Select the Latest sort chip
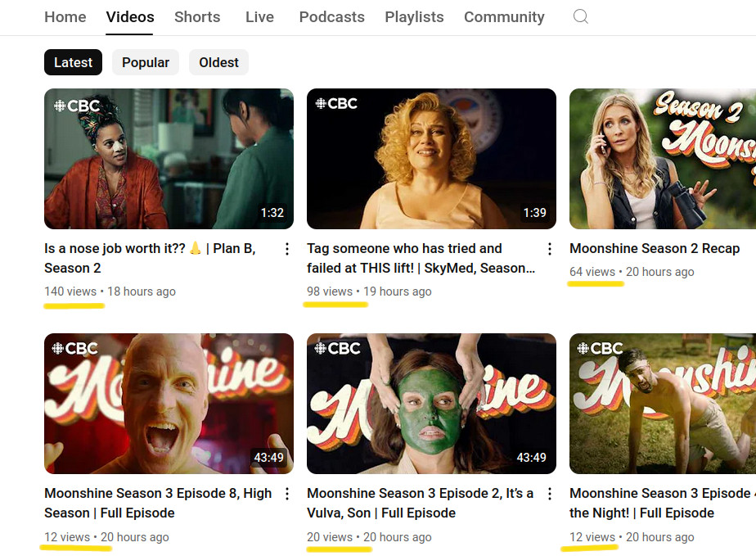This screenshot has height=556, width=756. click(73, 62)
